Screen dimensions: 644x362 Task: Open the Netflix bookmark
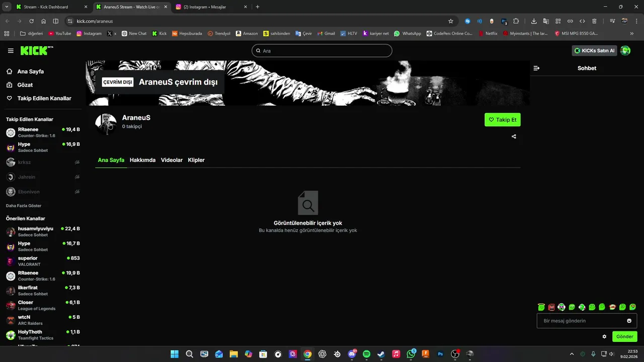(488, 34)
